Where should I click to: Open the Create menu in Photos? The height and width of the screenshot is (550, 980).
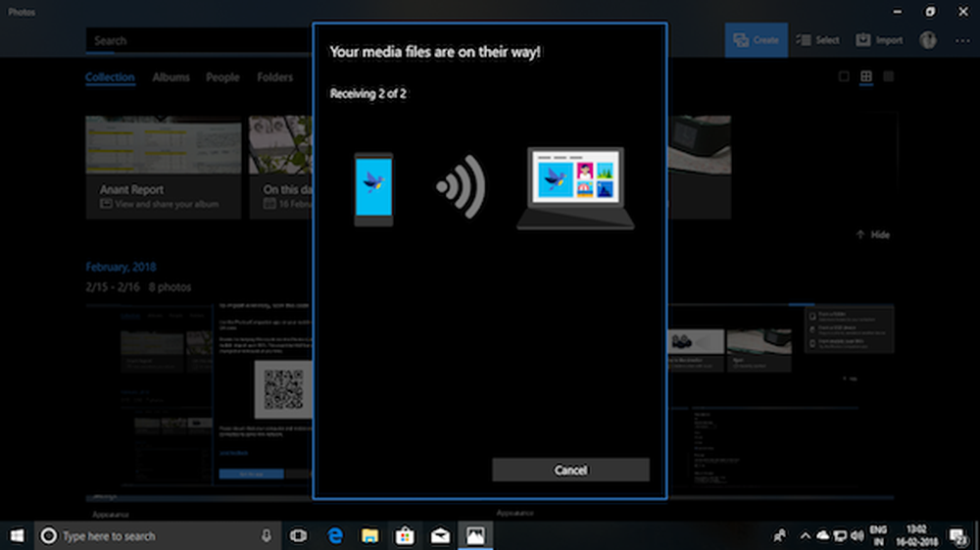click(757, 40)
